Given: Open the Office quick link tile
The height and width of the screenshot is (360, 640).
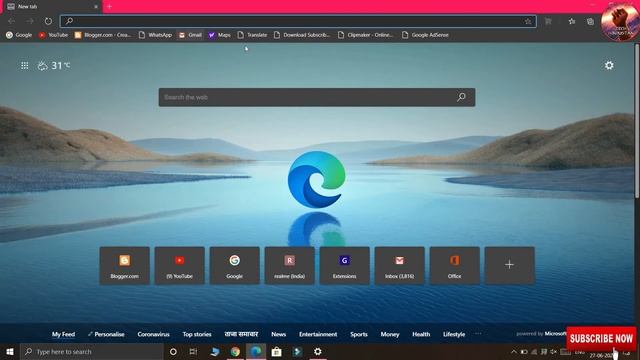Looking at the screenshot, I should (x=454, y=265).
